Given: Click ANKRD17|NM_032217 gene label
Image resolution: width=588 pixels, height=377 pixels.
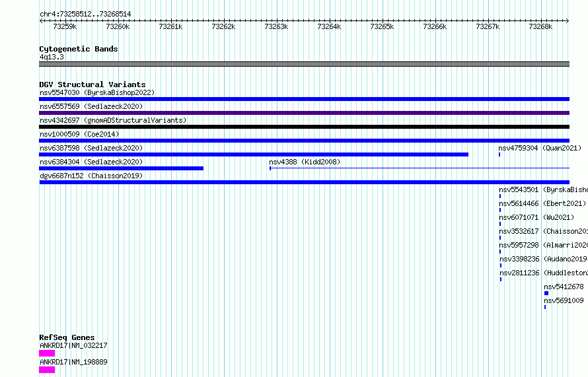Looking at the screenshot, I should [x=73, y=345].
